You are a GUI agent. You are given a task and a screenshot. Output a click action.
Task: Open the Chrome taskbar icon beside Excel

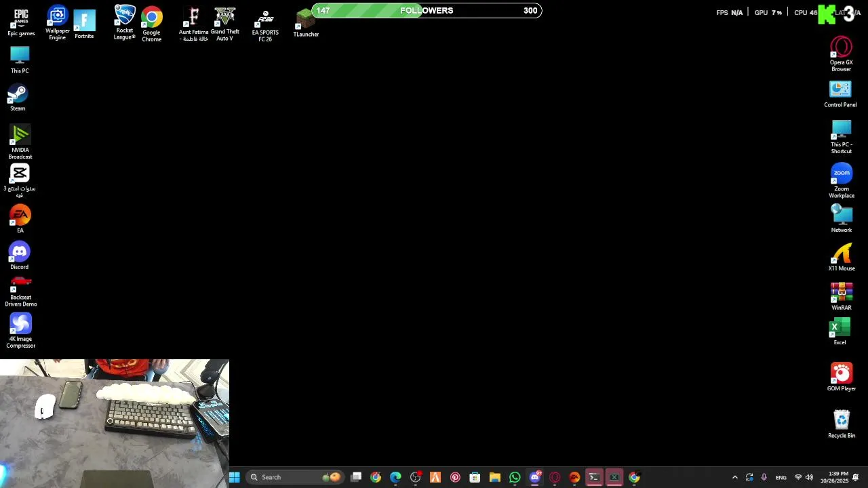(634, 477)
